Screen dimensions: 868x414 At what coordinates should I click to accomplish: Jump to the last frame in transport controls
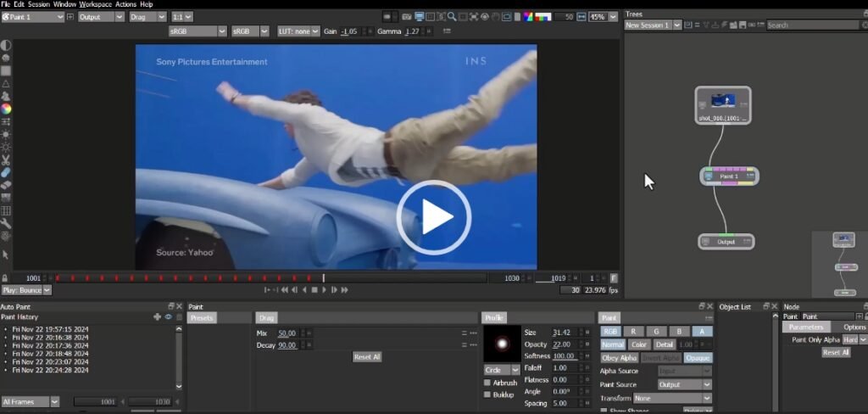[x=344, y=290]
